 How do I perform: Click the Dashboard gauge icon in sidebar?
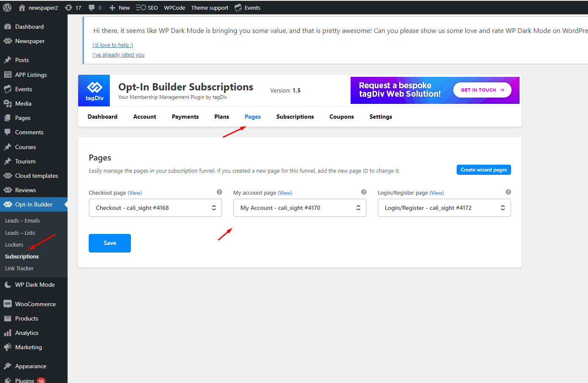pyautogui.click(x=8, y=27)
